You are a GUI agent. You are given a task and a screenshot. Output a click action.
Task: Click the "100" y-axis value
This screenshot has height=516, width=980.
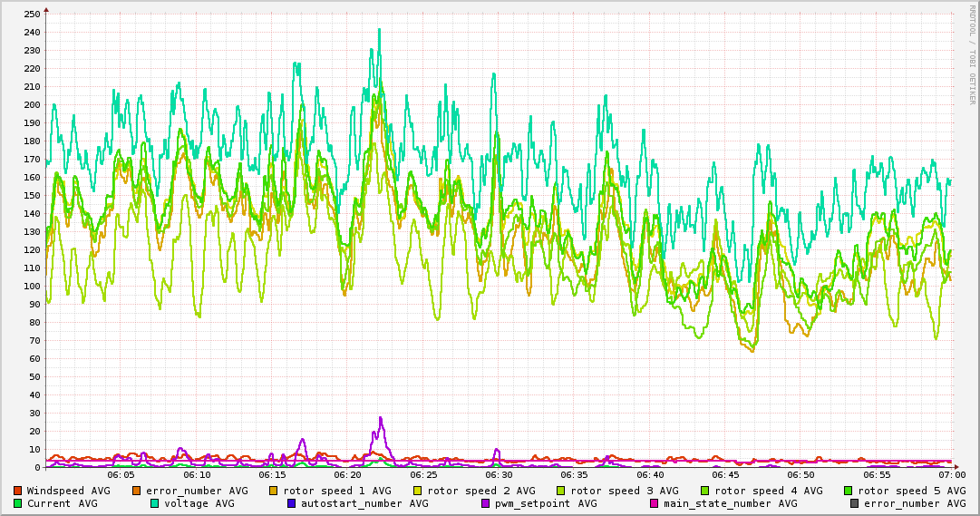33,286
